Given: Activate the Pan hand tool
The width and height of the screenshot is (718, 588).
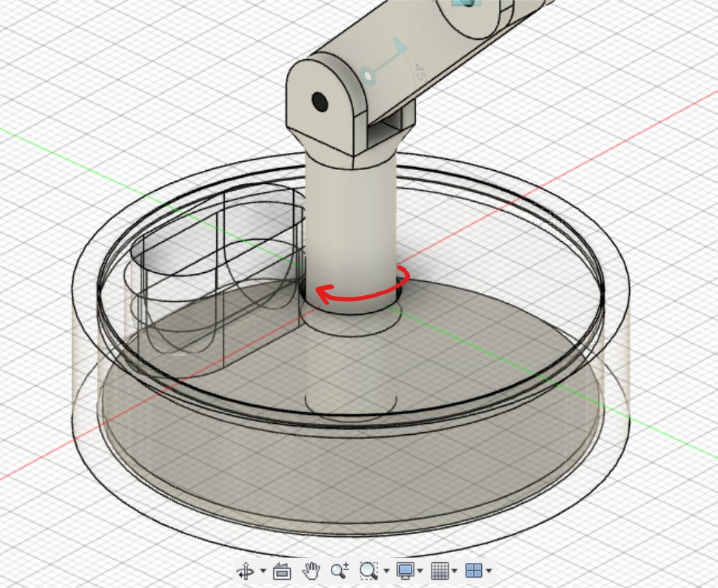Looking at the screenshot, I should coord(311,571).
